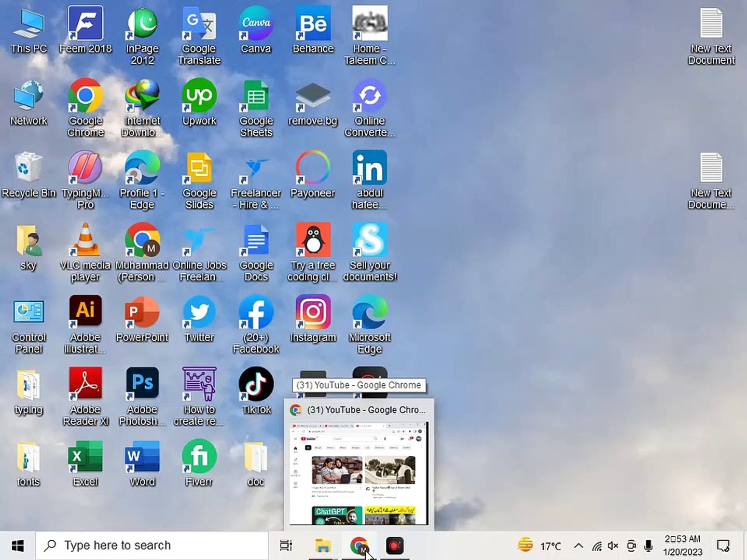Select the This PC desktop icon
This screenshot has height=560, width=747.
(29, 31)
